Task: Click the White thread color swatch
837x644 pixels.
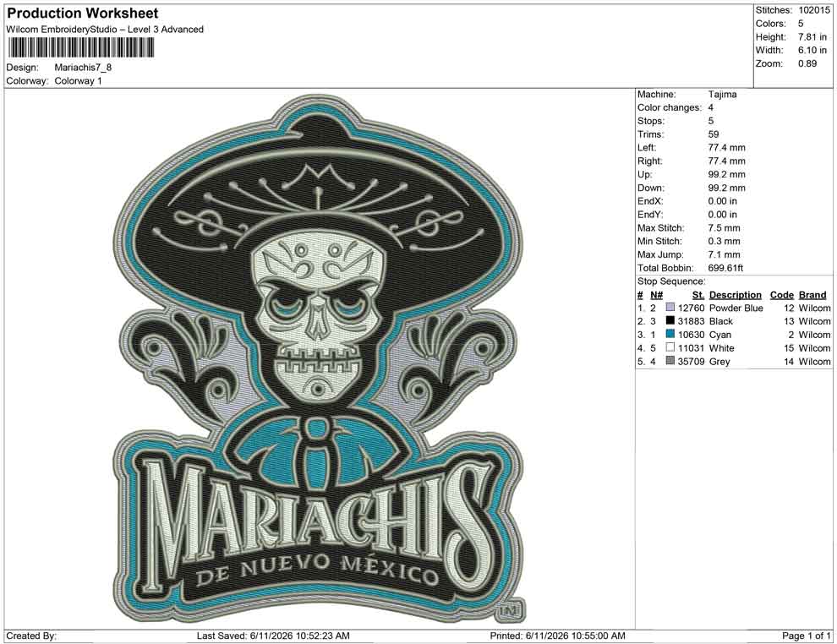Action: pyautogui.click(x=670, y=347)
